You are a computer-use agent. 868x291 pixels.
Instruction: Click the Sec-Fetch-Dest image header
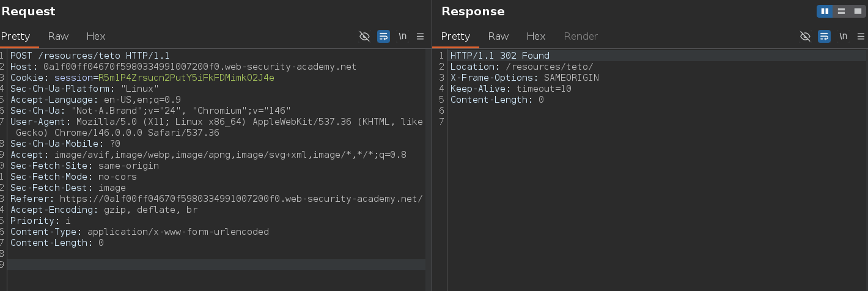(68, 188)
